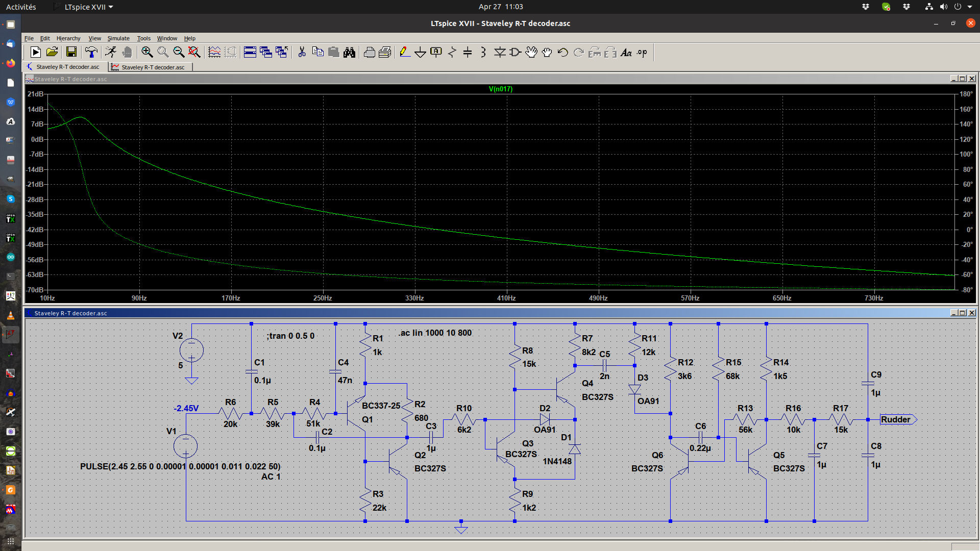The width and height of the screenshot is (980, 551).
Task: Open the Control Panel hammer icon
Action: click(x=91, y=52)
